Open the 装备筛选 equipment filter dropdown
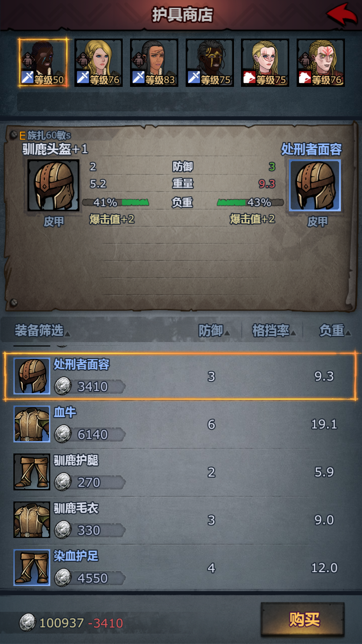The image size is (362, 644). point(43,331)
